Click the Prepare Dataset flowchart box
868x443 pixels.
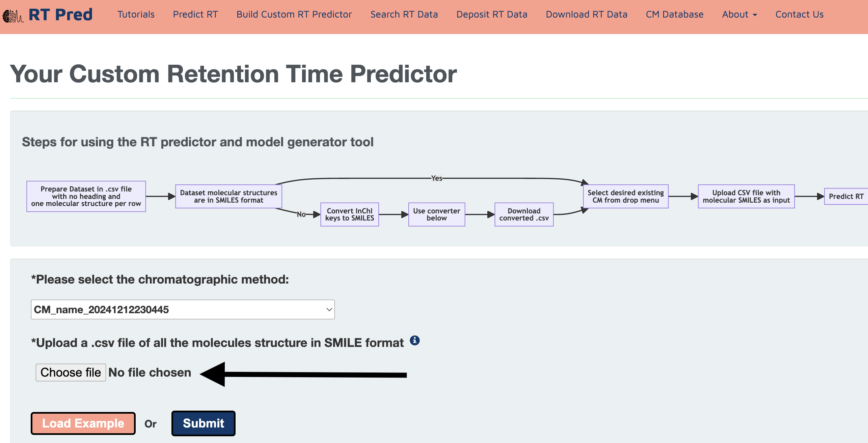click(x=86, y=196)
